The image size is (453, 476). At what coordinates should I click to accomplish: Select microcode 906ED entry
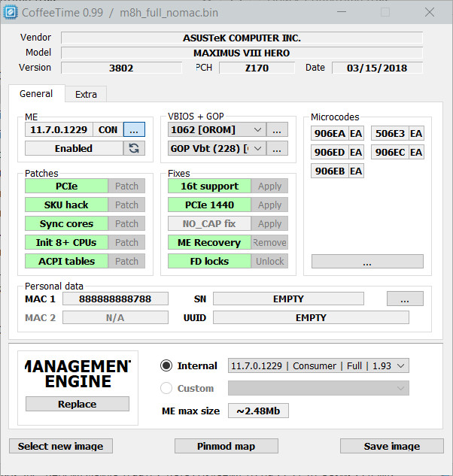337,153
